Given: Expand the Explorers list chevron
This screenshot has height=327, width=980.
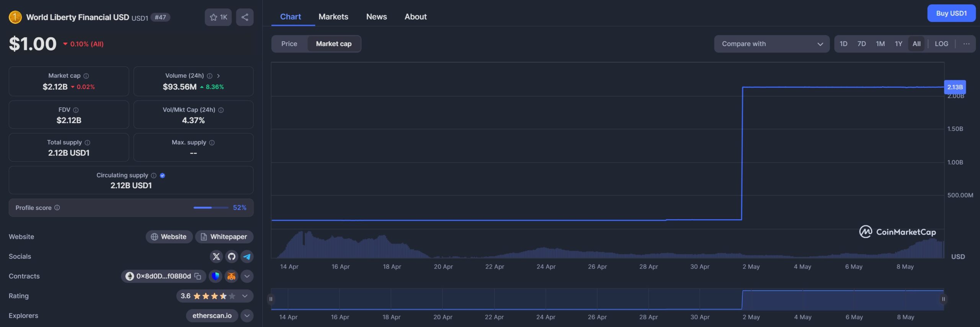Looking at the screenshot, I should tap(247, 315).
